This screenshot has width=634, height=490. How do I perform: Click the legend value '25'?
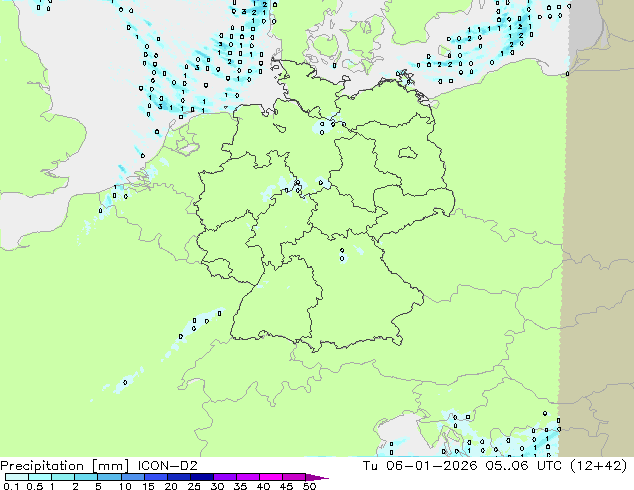(x=194, y=486)
